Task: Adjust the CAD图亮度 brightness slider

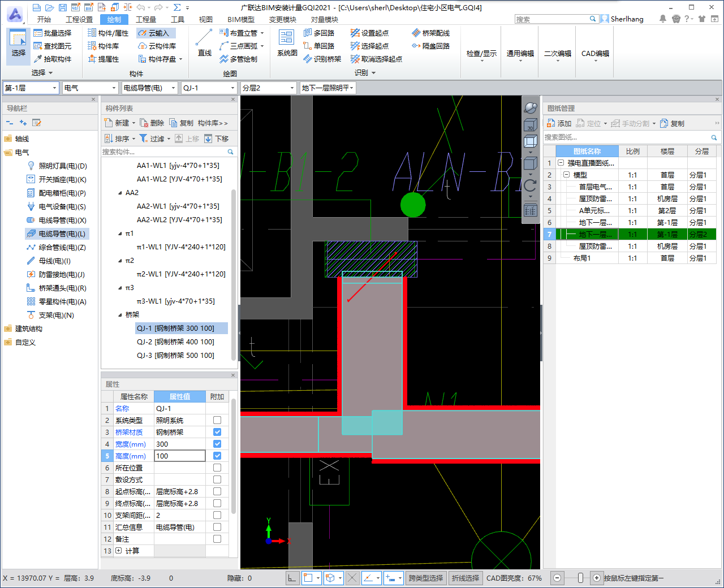Action: (x=580, y=578)
